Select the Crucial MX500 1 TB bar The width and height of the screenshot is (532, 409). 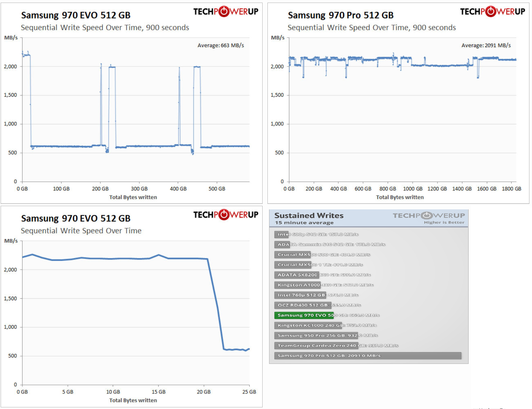pyautogui.click(x=293, y=265)
